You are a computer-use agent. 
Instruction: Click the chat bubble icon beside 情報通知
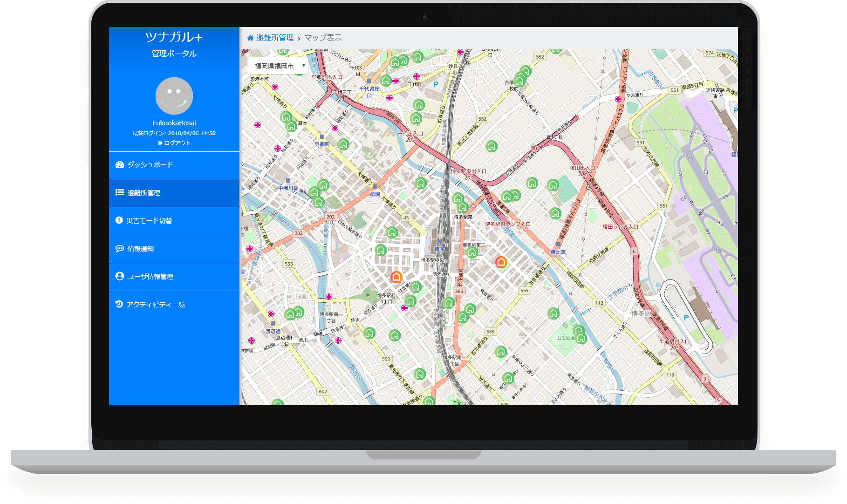(120, 249)
